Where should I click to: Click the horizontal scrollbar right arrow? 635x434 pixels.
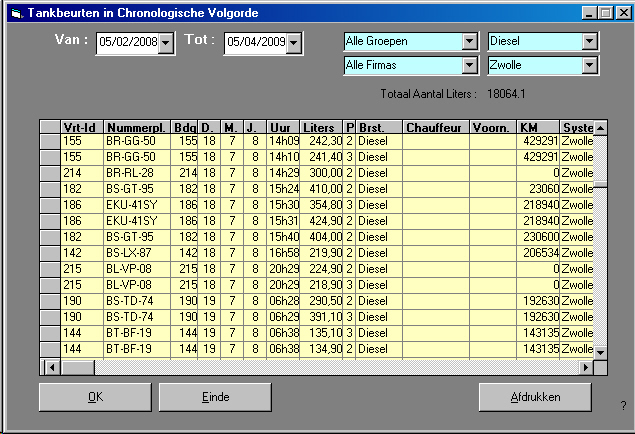click(587, 367)
